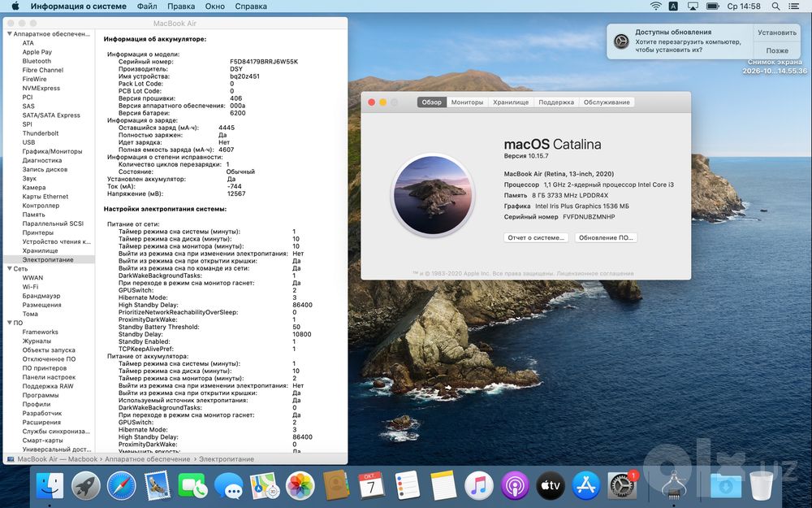Click Macbook in the path bar
Image resolution: width=812 pixels, height=508 pixels.
point(82,458)
